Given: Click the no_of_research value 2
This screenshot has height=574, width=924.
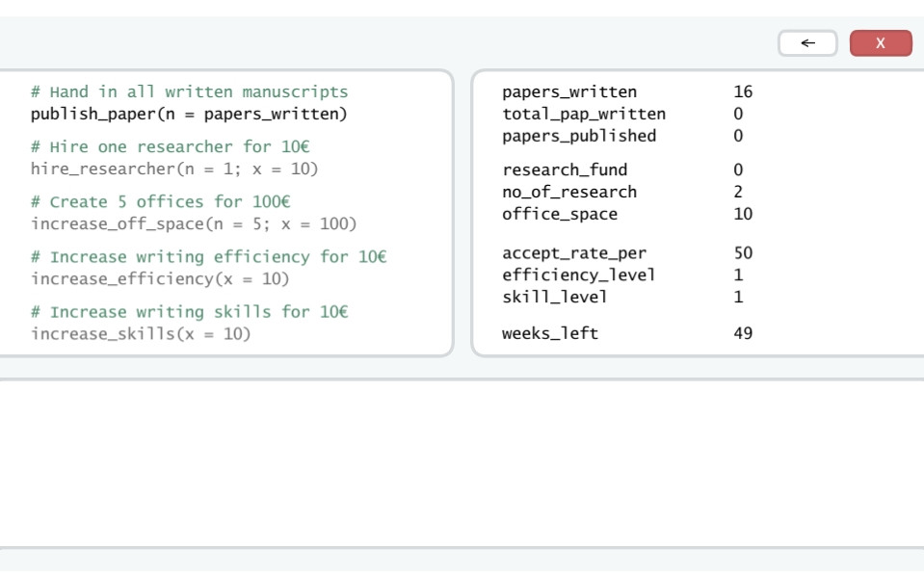Looking at the screenshot, I should point(738,192).
